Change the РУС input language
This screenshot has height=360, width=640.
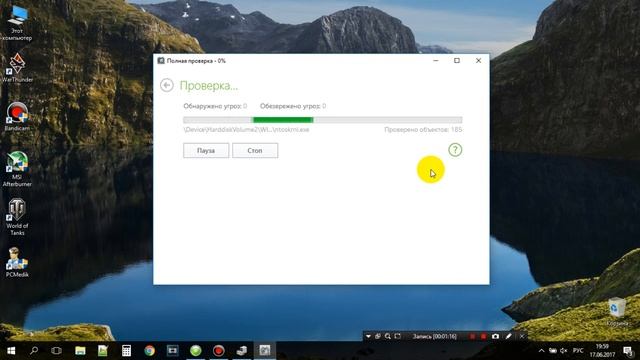tap(578, 351)
